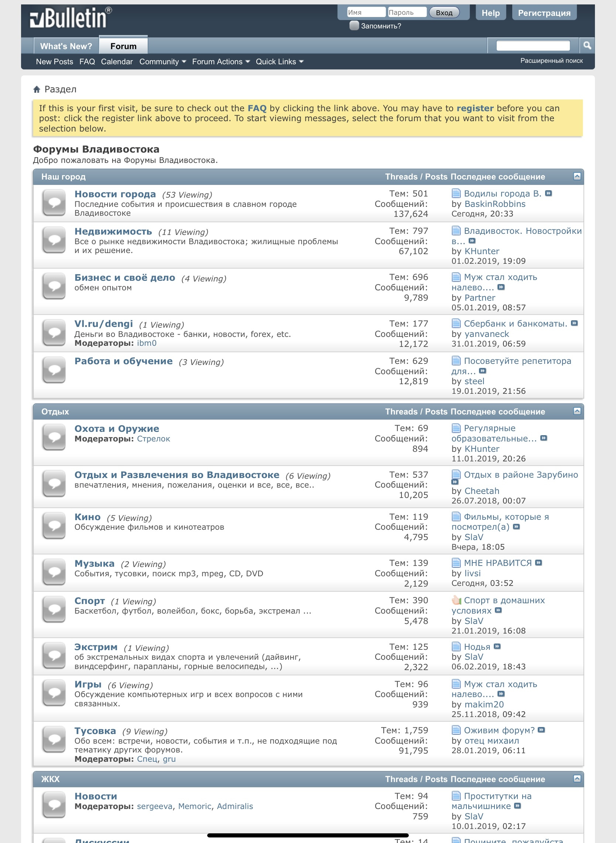Click the Help button

click(490, 13)
